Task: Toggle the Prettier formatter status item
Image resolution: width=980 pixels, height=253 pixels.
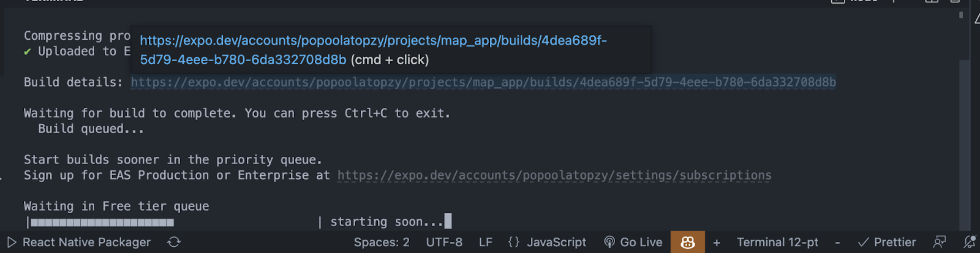Action: tap(887, 242)
